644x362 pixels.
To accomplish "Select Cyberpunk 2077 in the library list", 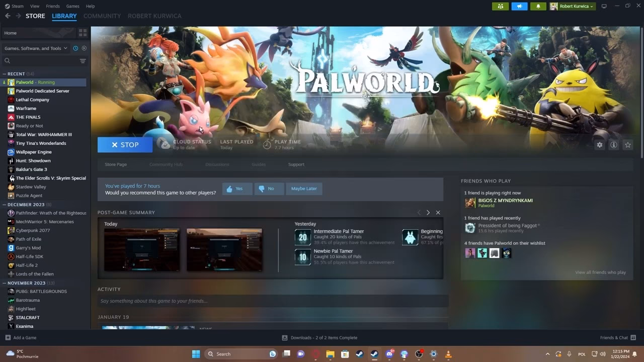I will pyautogui.click(x=33, y=230).
